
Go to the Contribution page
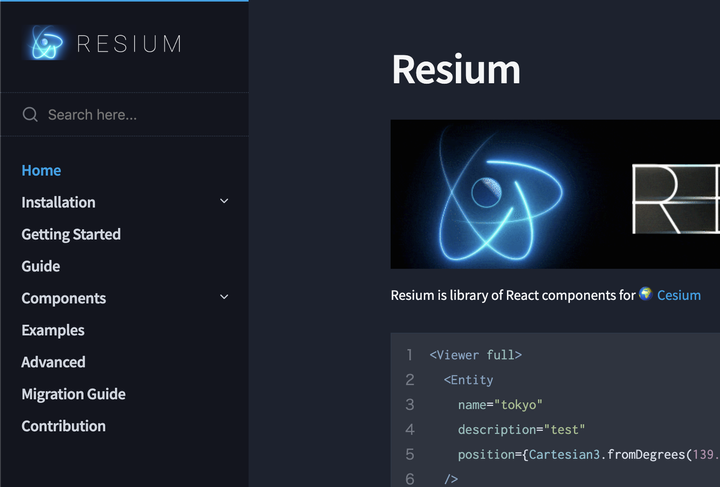pyautogui.click(x=63, y=426)
